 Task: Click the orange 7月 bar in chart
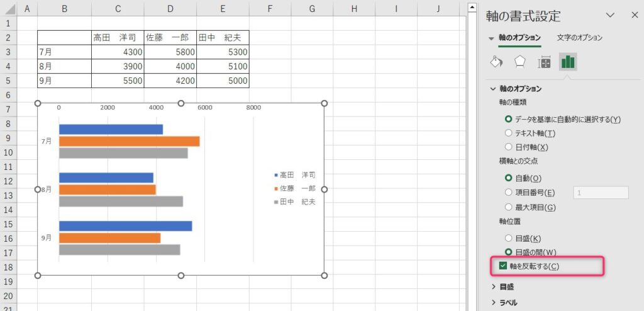(x=129, y=141)
